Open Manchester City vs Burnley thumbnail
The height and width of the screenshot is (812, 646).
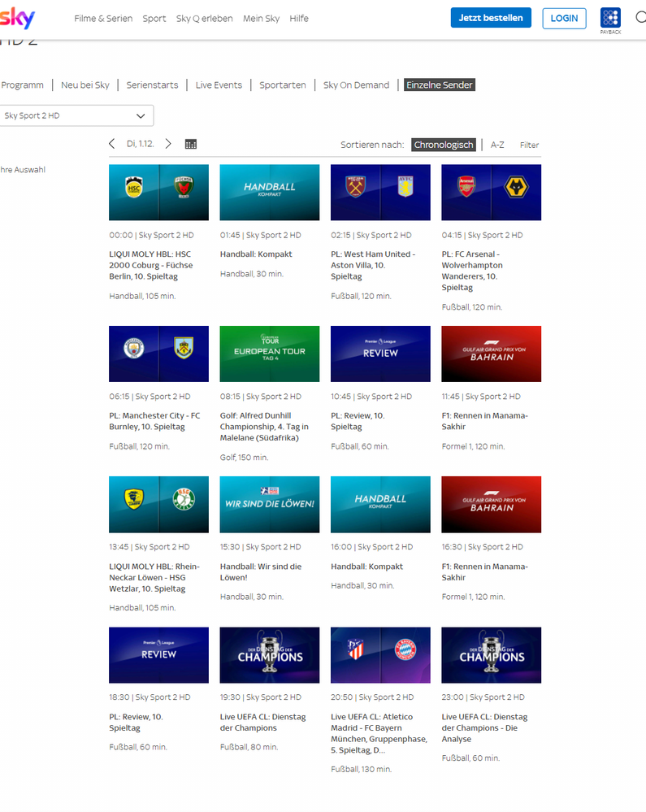point(159,354)
